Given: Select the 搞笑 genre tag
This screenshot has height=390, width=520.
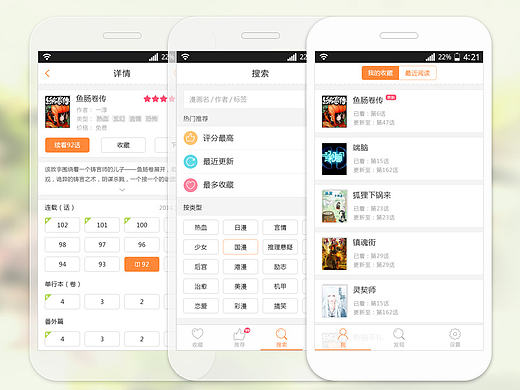Looking at the screenshot, I should [x=280, y=306].
